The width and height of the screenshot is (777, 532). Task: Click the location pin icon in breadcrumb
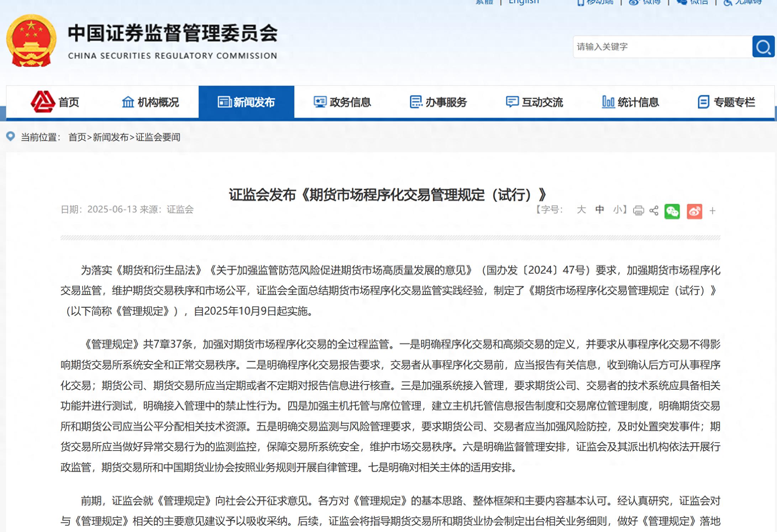11,136
